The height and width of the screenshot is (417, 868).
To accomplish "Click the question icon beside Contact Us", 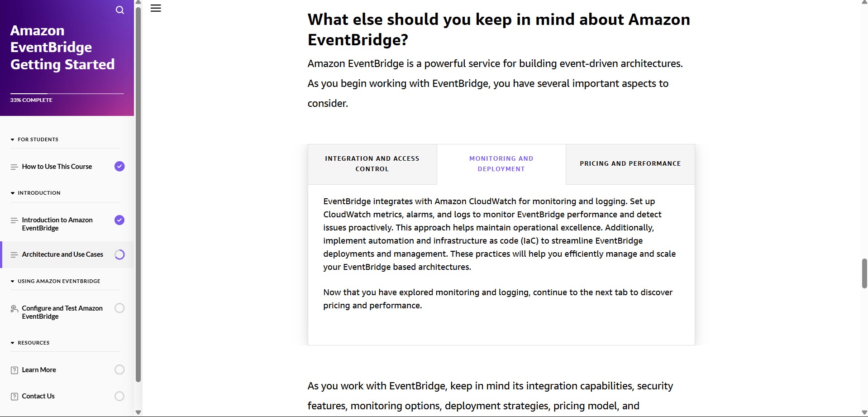I will point(14,397).
